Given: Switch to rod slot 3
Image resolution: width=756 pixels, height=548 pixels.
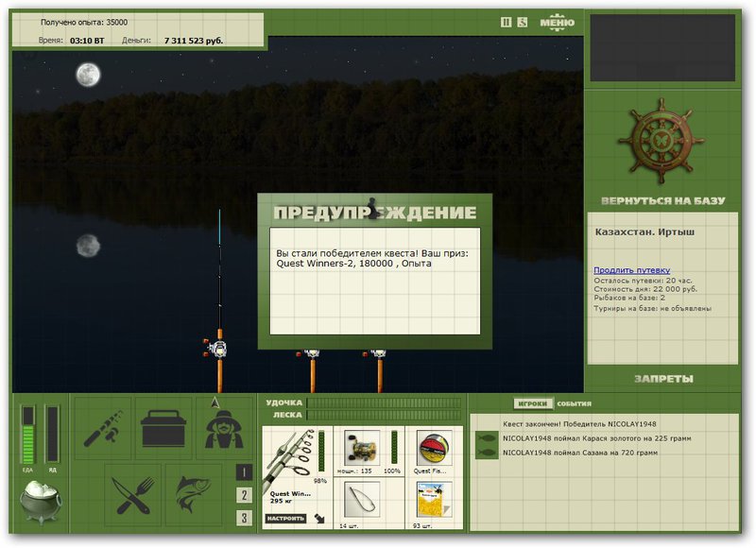Looking at the screenshot, I should (244, 518).
